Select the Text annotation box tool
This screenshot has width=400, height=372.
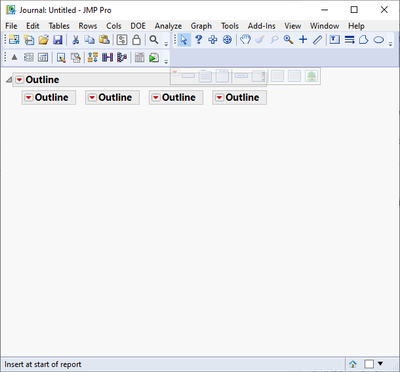pos(335,40)
